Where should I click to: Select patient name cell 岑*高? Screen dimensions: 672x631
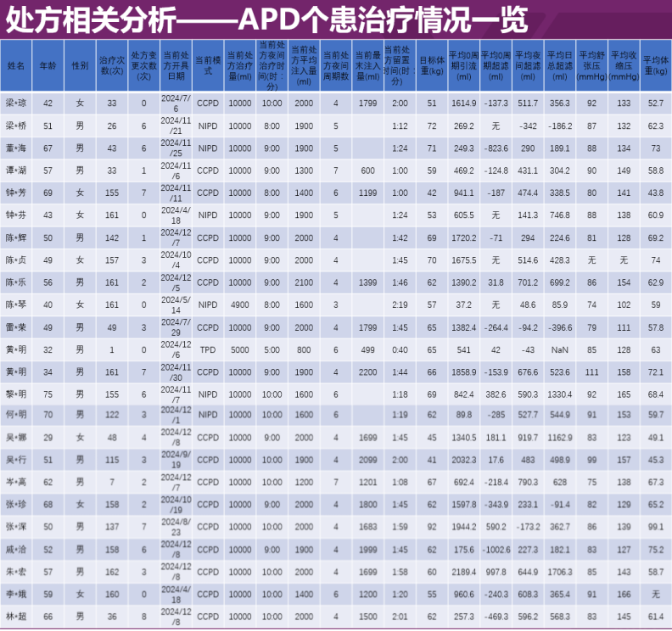(16, 483)
